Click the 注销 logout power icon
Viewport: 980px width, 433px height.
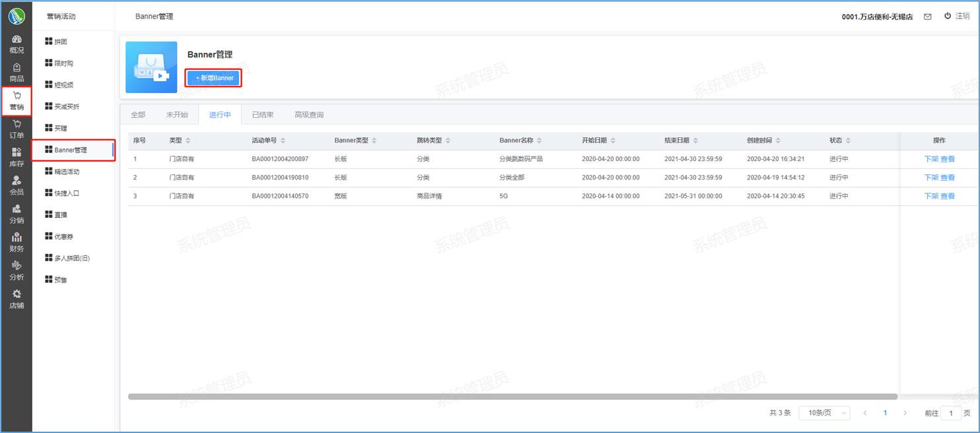[x=948, y=16]
